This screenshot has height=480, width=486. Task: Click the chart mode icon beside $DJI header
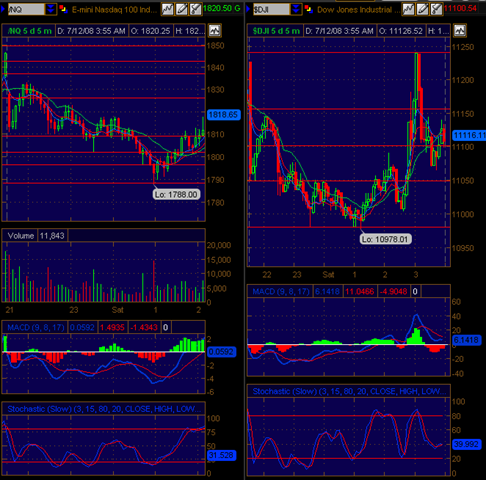(460, 31)
